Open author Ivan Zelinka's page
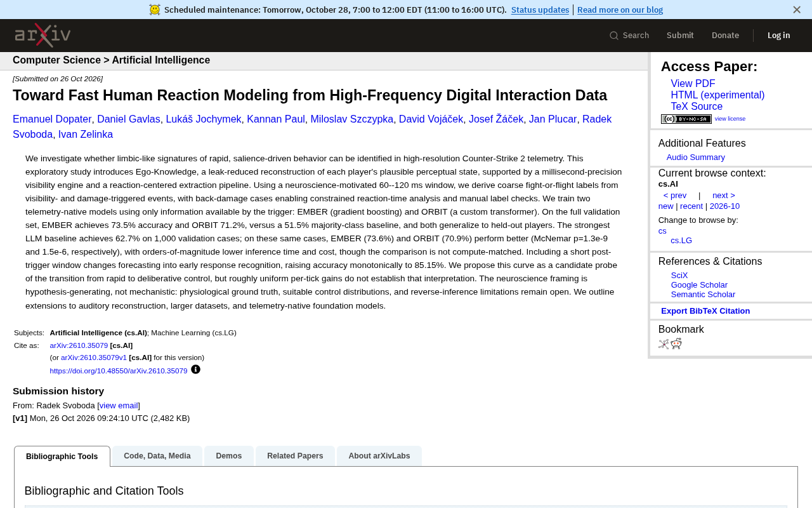 [x=86, y=135]
